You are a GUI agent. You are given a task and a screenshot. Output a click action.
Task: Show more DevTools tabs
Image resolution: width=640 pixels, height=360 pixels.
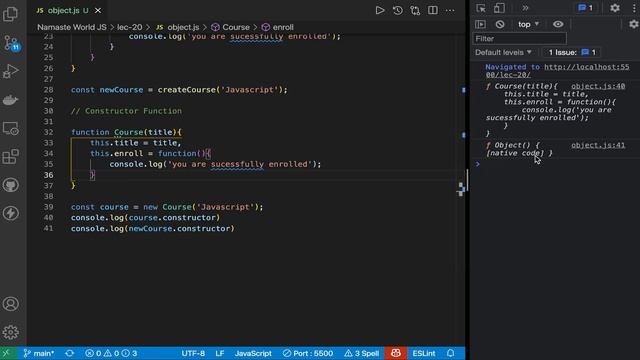(x=525, y=8)
